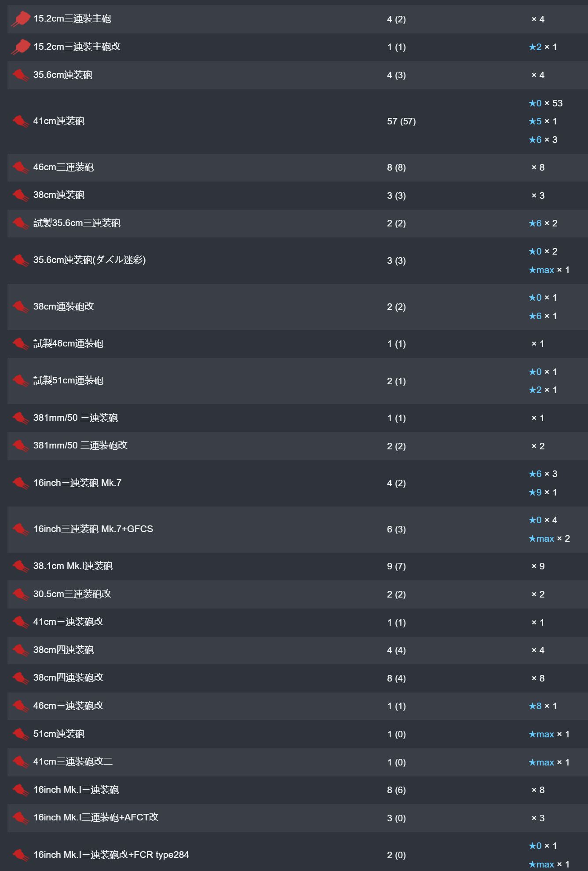This screenshot has width=588, height=871.
Task: Click the ★max × 2 improvement label
Action: (x=549, y=539)
